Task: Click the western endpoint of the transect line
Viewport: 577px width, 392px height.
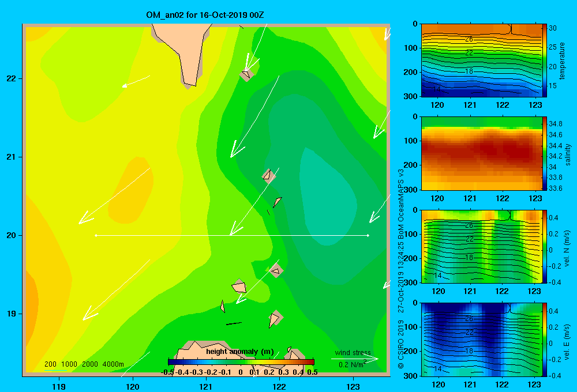Action: point(96,235)
